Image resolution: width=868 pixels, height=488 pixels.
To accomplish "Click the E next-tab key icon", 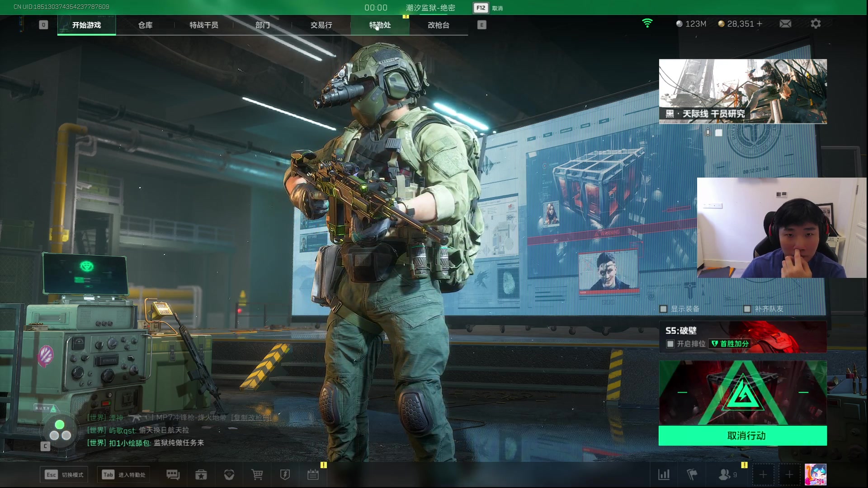I will (482, 25).
